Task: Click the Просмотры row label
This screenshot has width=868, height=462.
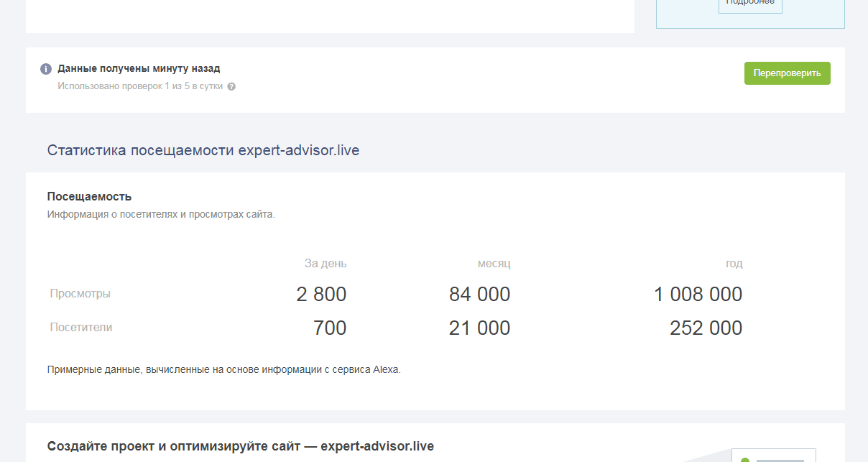Action: click(80, 294)
